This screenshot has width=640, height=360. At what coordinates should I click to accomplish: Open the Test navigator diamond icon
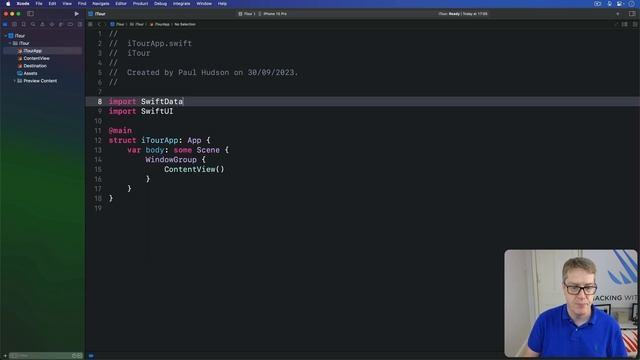[52, 24]
